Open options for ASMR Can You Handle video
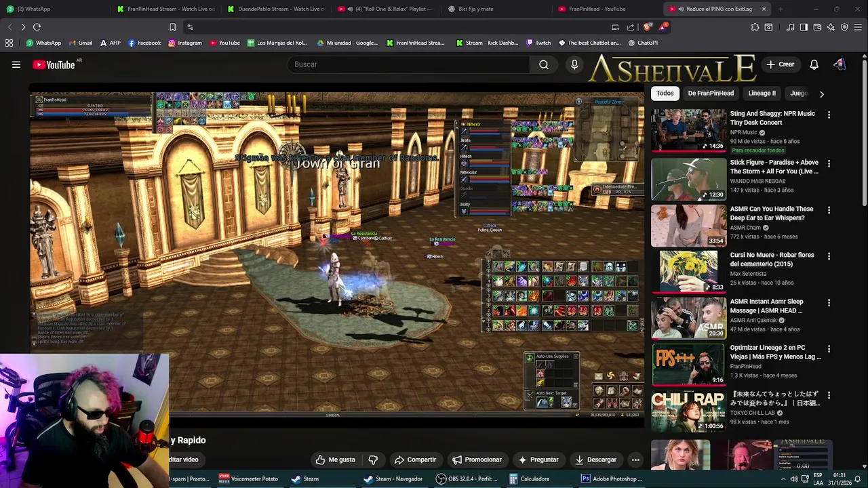Image resolution: width=868 pixels, height=488 pixels. click(829, 210)
